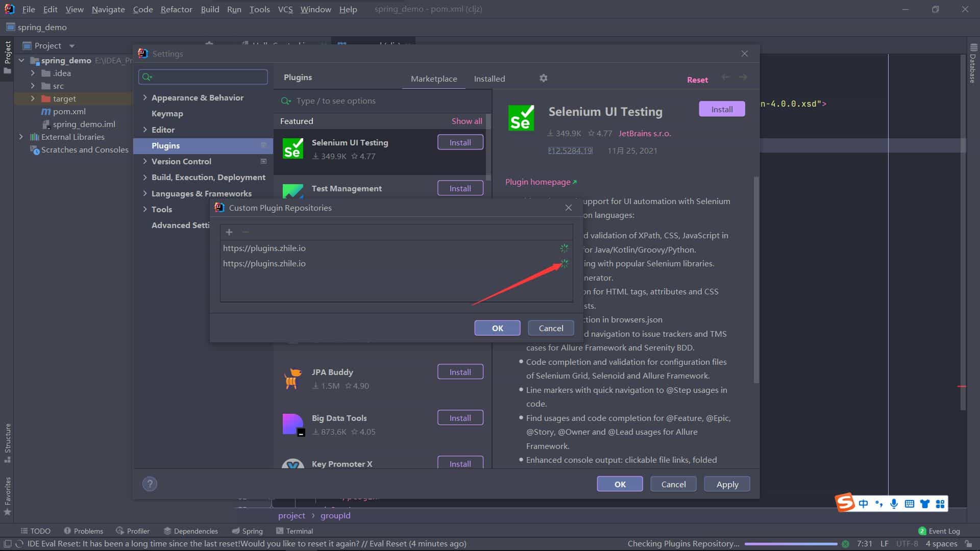Expand the Tools settings section
Screen dimensions: 980x551
[145, 209]
